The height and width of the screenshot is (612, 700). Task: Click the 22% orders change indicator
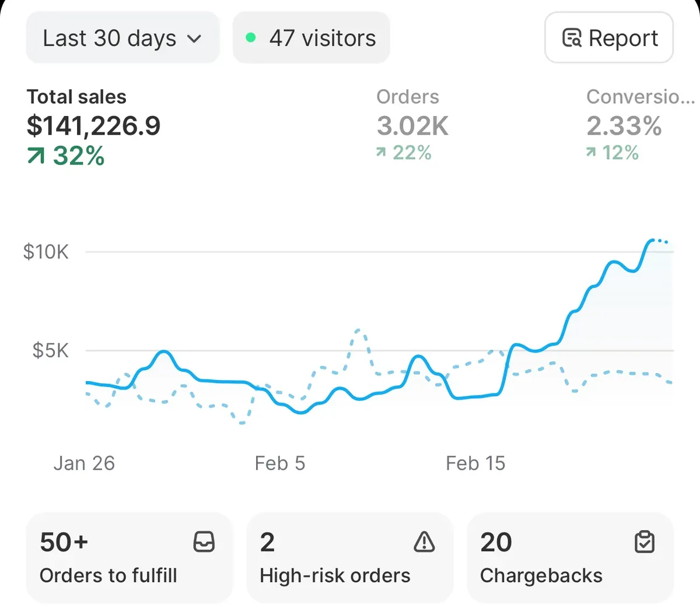[404, 153]
